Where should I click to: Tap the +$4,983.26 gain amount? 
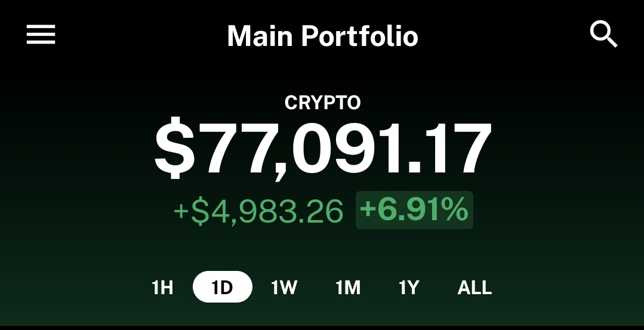(258, 211)
